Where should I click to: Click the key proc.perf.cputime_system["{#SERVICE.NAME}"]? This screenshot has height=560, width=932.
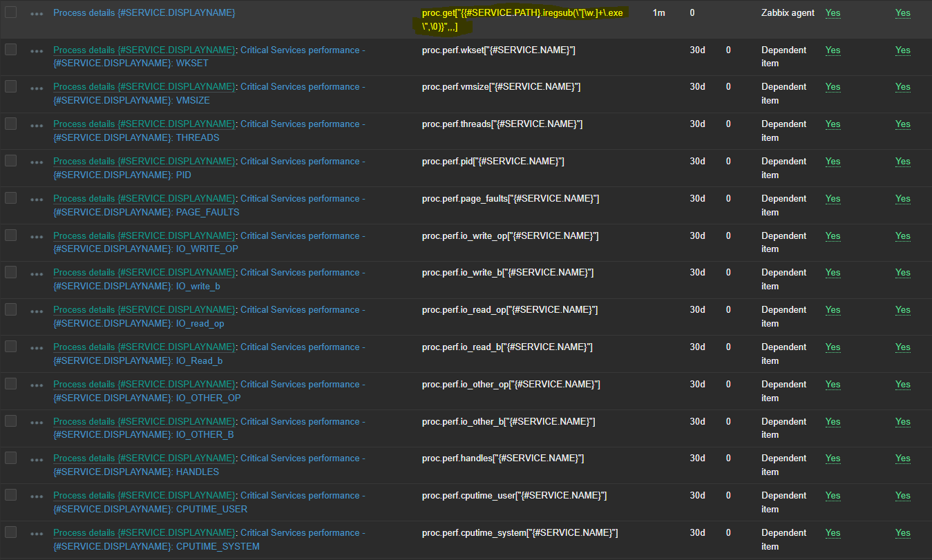pyautogui.click(x=520, y=533)
